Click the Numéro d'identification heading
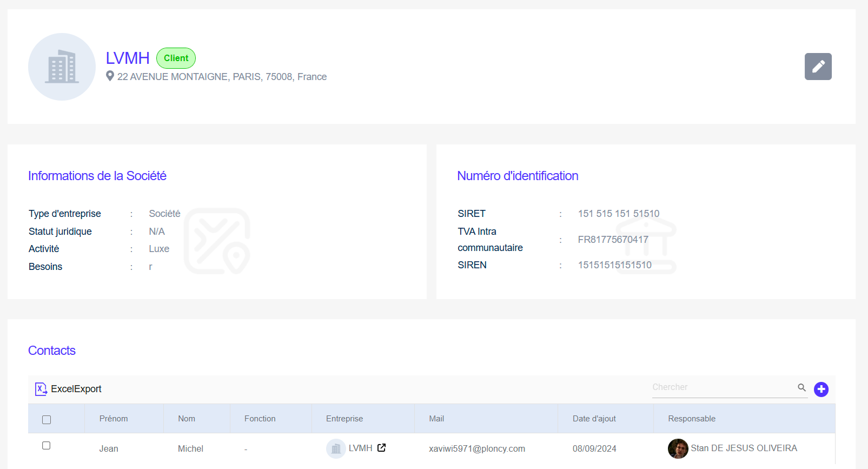 [518, 176]
